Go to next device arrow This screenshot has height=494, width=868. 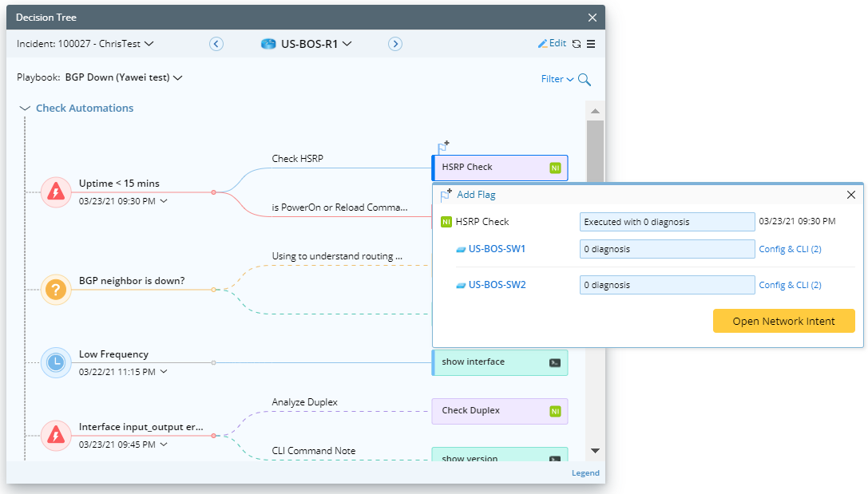click(394, 44)
